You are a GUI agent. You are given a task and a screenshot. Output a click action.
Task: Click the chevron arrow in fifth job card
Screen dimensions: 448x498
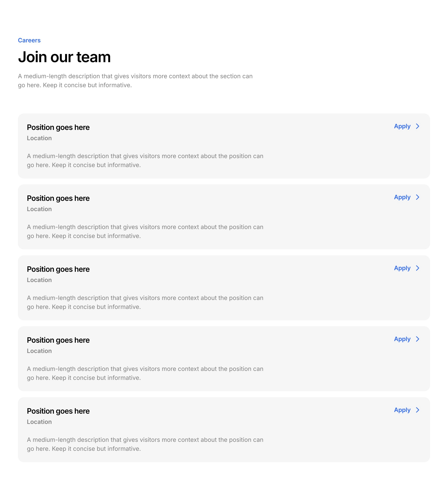pyautogui.click(x=417, y=410)
